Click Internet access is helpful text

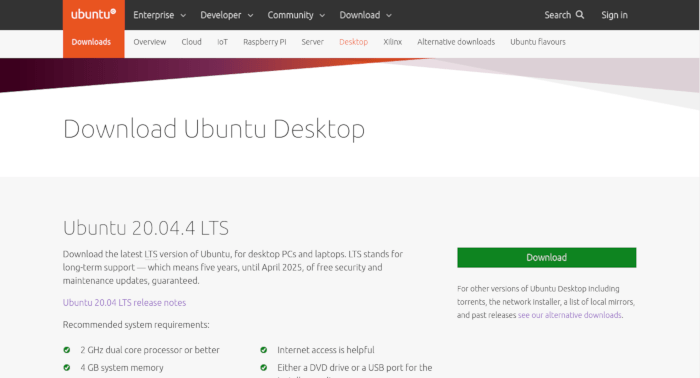tap(326, 350)
